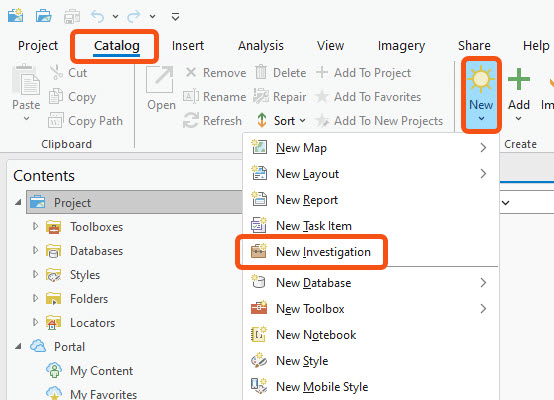
Task: Click the Paste clipboard icon
Action: [x=26, y=80]
